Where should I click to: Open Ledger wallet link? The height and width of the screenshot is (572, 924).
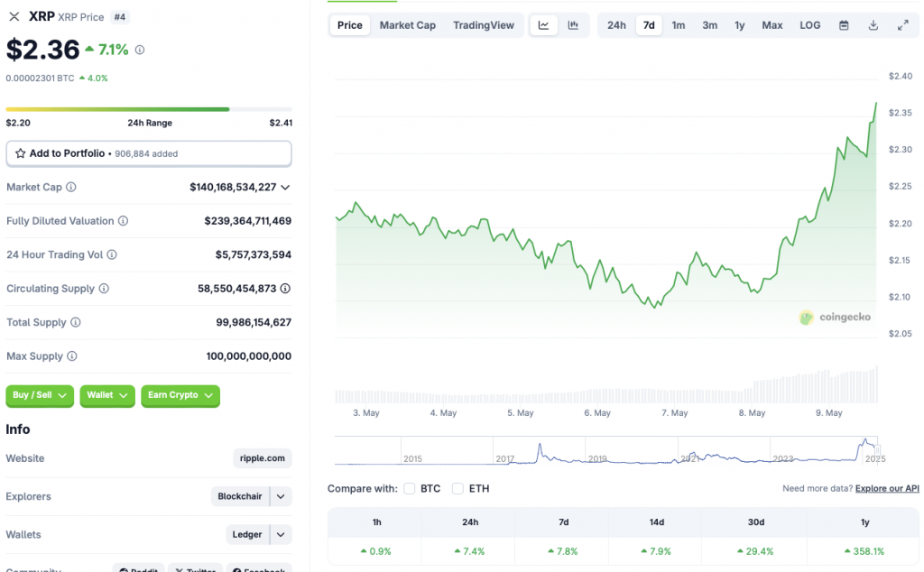pyautogui.click(x=247, y=535)
